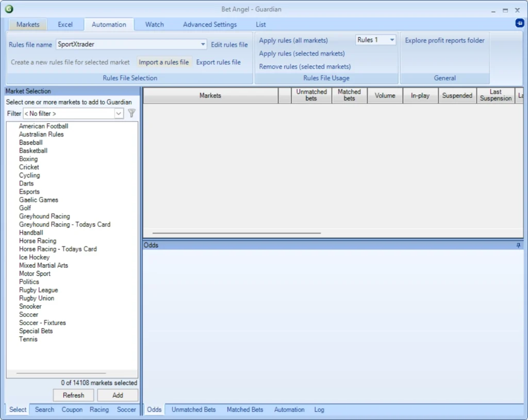
Task: Open the List ribbon tab
Action: tap(260, 25)
